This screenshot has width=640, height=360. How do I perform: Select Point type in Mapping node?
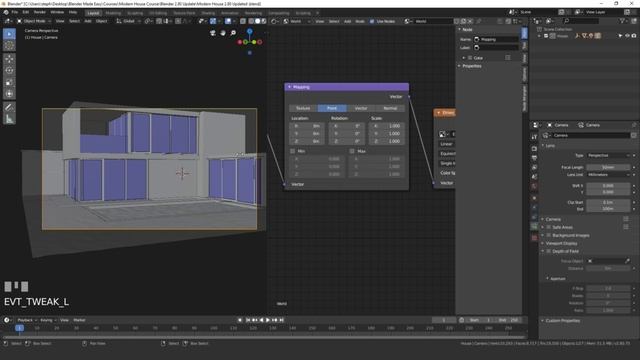332,108
